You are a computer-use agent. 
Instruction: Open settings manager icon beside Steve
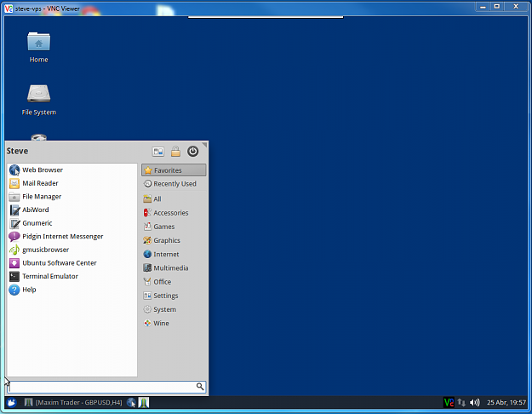158,152
